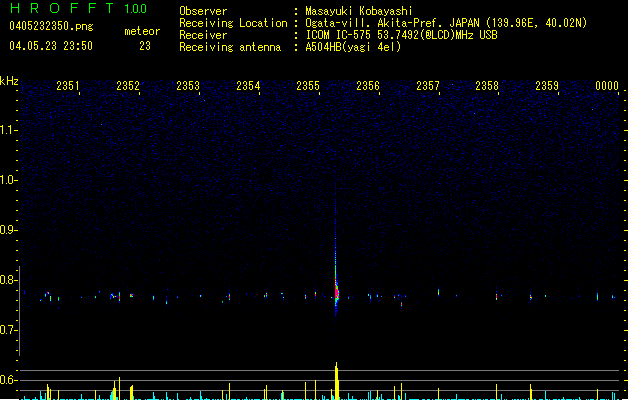Screen dimensions: 629x400
Task: Click the 1.0 kHz frequency label
Action: click(x=9, y=180)
